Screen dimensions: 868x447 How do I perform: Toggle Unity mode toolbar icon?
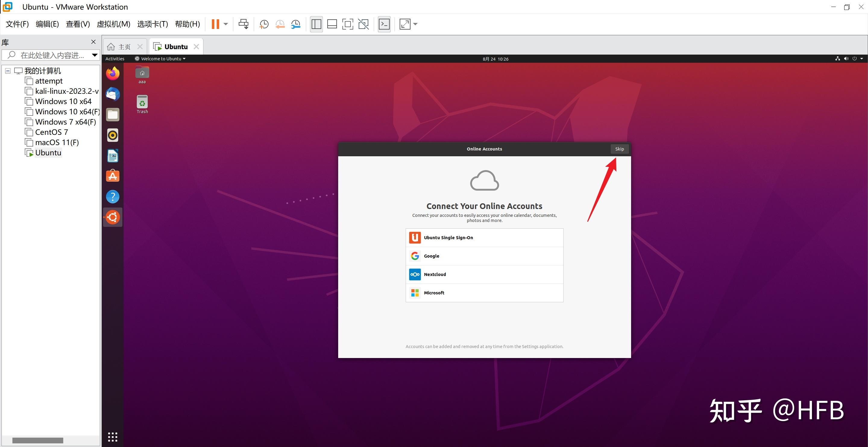tap(363, 24)
